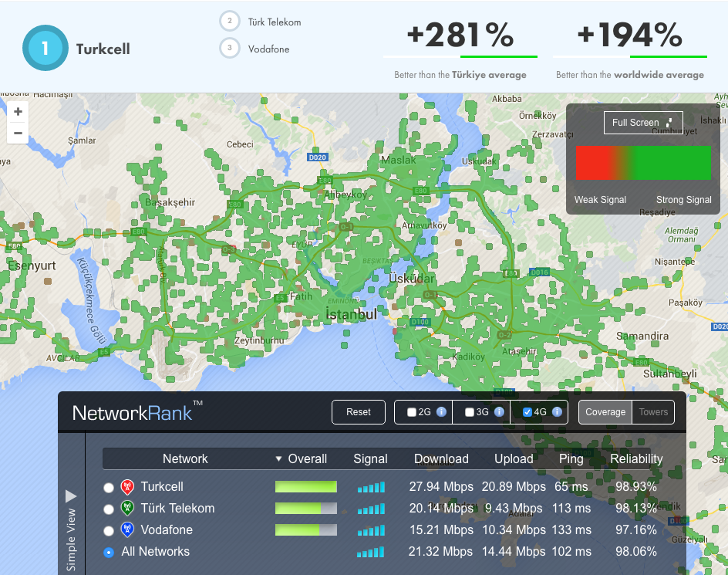Click Vodafone ping value 133 ms

pyautogui.click(x=571, y=530)
